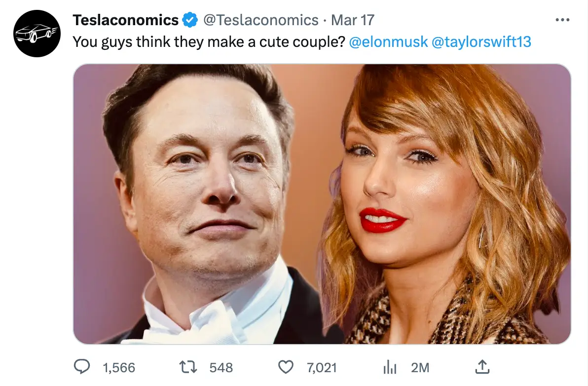Click the Mar 17 timestamp
The width and height of the screenshot is (588, 386).
[x=353, y=20]
